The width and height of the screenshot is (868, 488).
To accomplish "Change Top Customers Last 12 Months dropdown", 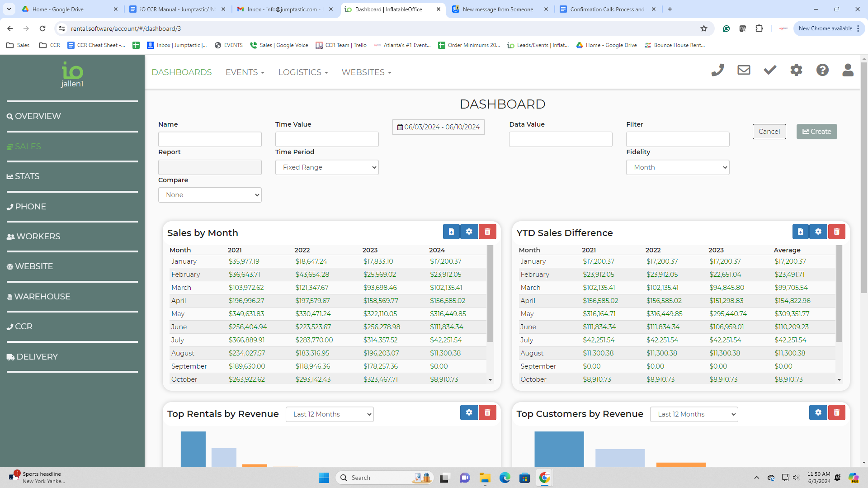I will click(x=693, y=414).
